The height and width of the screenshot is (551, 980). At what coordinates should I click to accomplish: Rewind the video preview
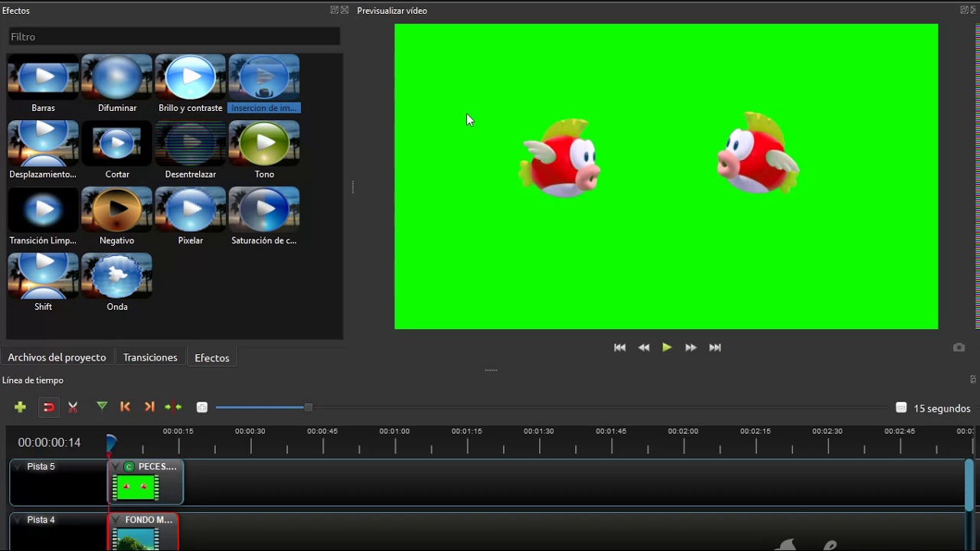point(644,347)
